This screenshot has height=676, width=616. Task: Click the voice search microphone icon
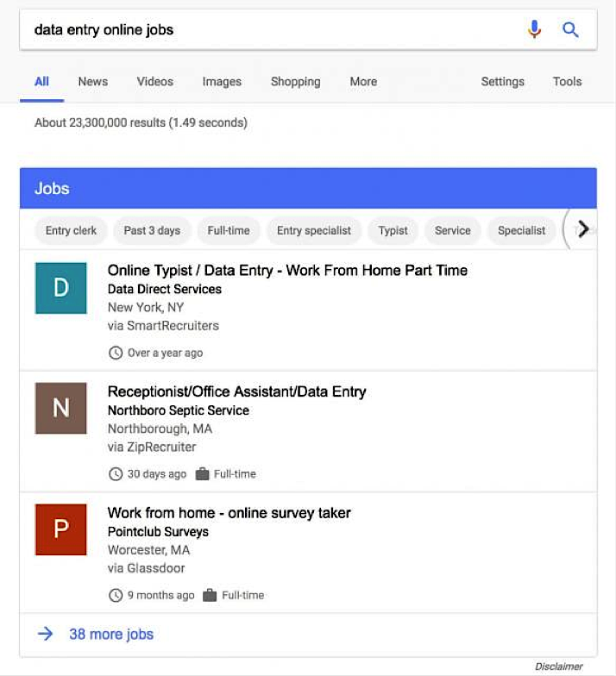534,29
